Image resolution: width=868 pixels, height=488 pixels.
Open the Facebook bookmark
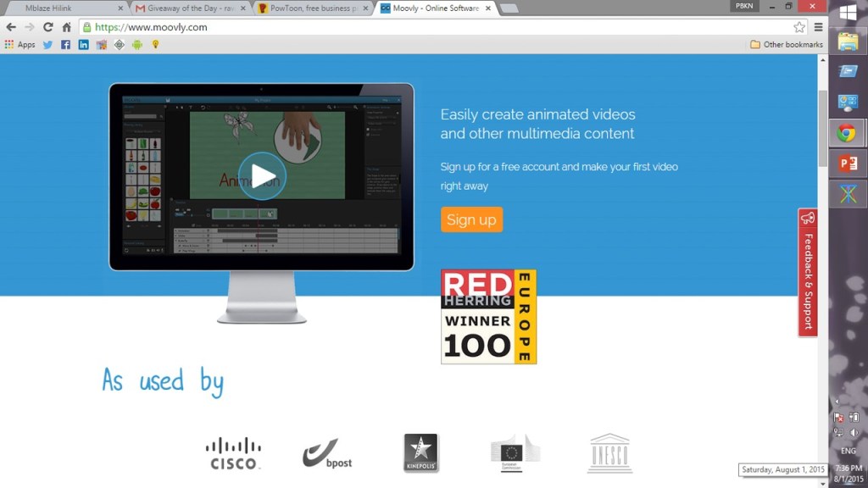[65, 45]
